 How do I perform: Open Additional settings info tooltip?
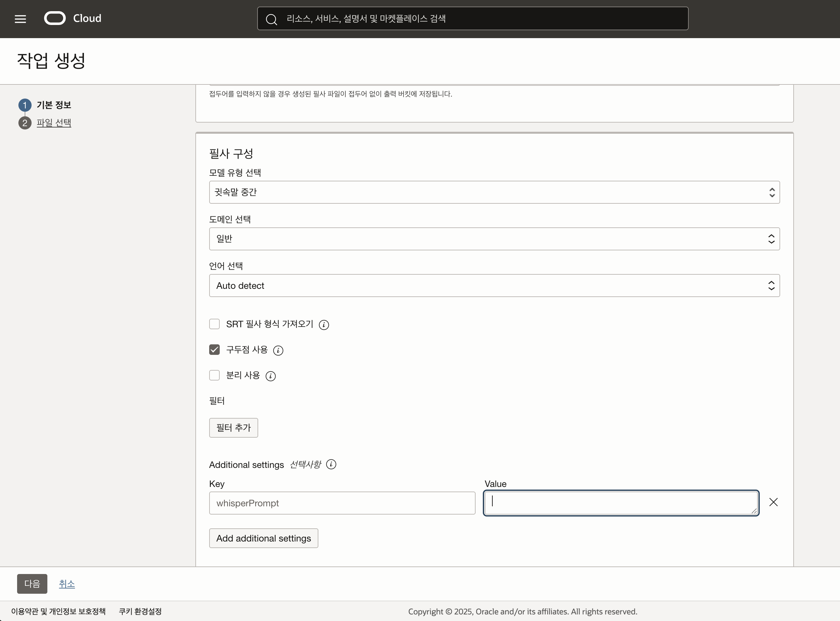(331, 465)
